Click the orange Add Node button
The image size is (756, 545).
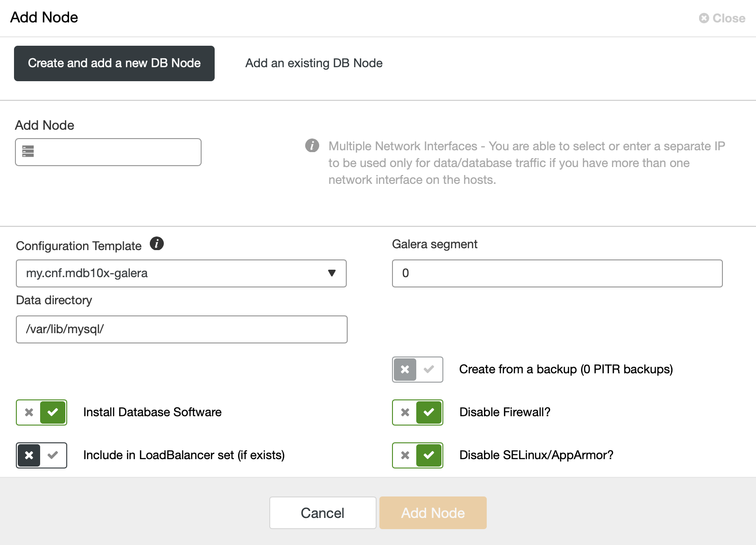[x=433, y=513]
